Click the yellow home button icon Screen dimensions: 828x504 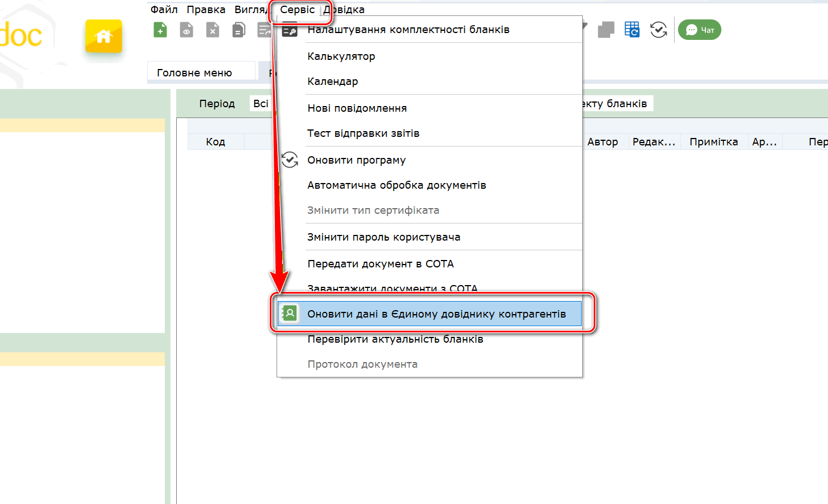[x=103, y=36]
